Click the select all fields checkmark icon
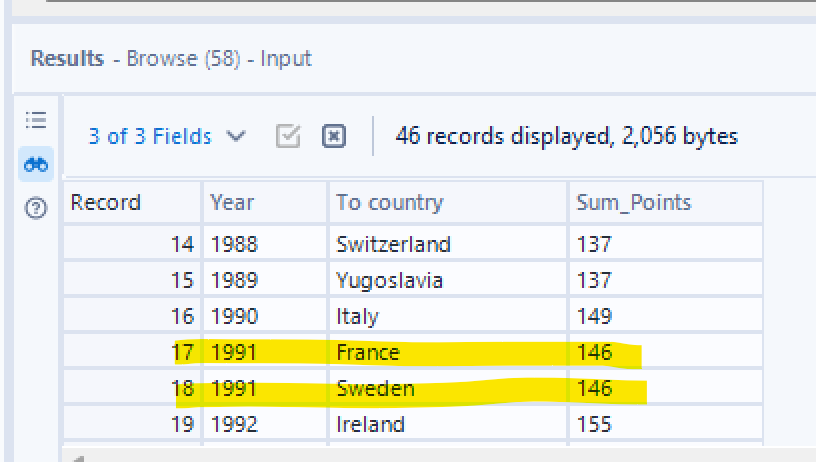Viewport: 816px width, 462px height. pos(288,136)
